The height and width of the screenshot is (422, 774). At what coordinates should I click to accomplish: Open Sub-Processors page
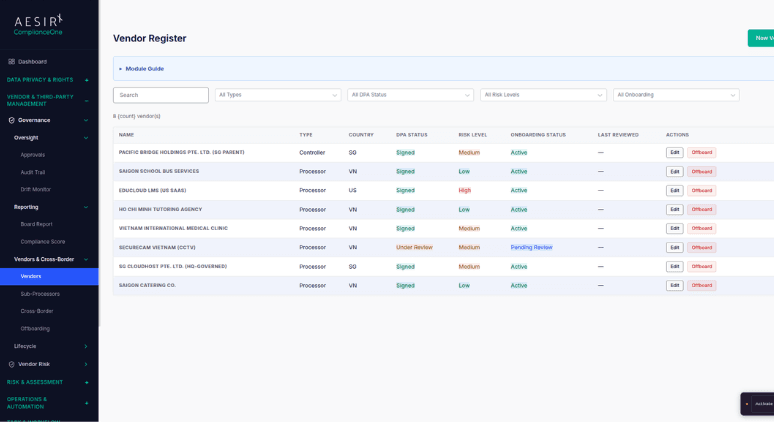pos(40,294)
